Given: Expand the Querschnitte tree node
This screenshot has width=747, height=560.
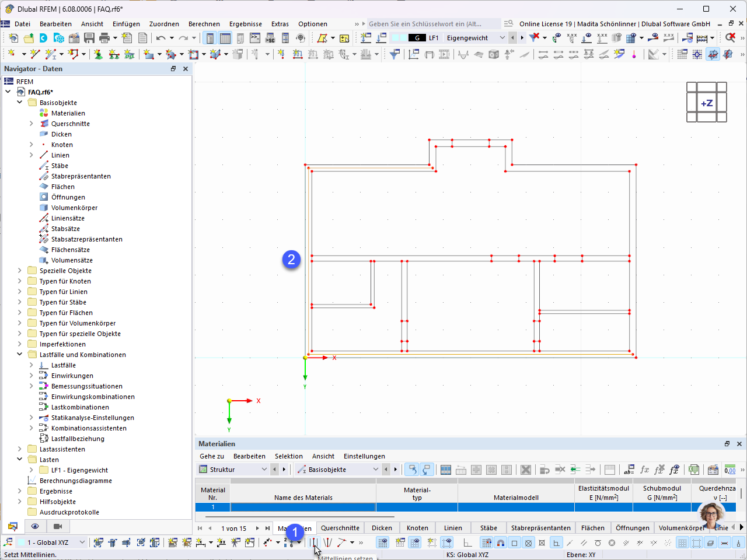Looking at the screenshot, I should click(32, 124).
